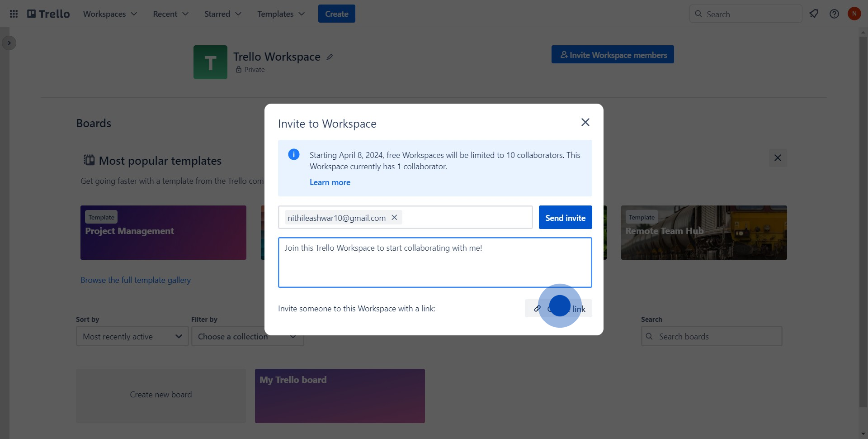Screen dimensions: 868x439
Task: Go to Trello home logo
Action: click(x=48, y=14)
